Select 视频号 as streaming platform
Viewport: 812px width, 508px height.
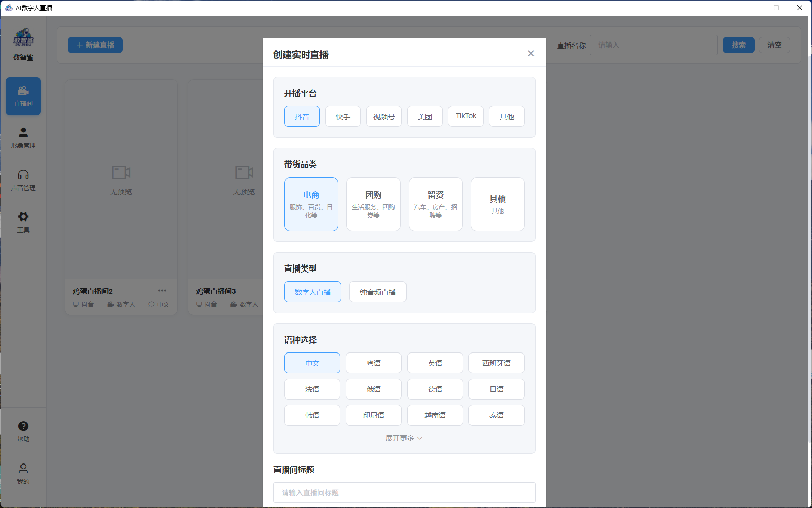(x=384, y=116)
